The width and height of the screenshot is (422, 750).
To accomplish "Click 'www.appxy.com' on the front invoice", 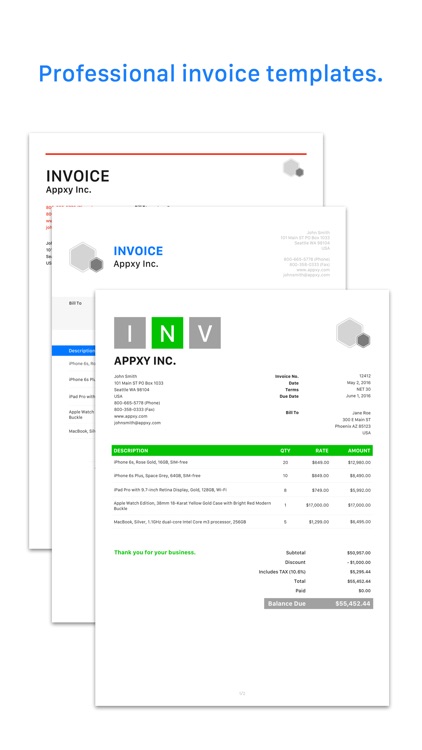I will [x=131, y=416].
